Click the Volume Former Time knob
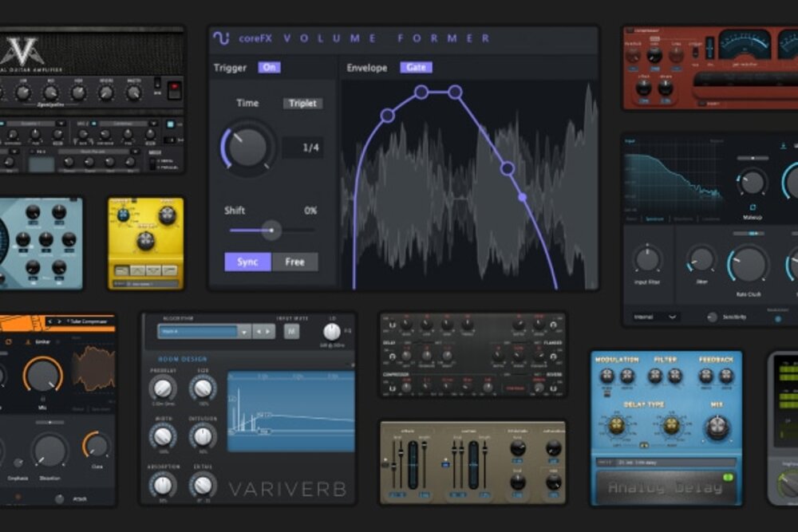 (x=247, y=148)
